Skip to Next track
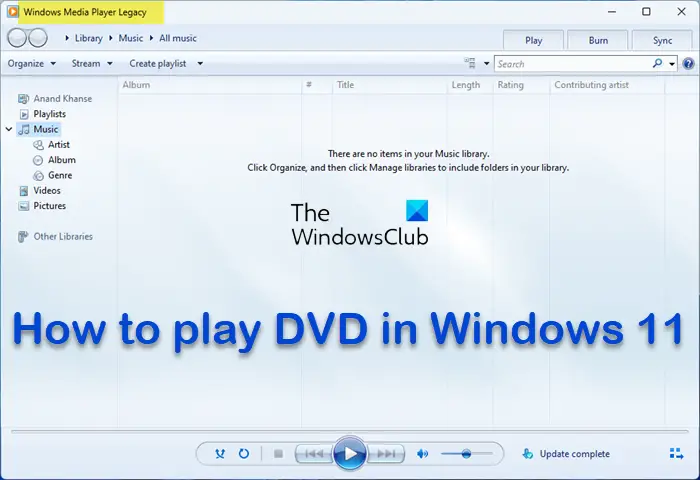Screen dimensions: 700x480 tap(386, 454)
